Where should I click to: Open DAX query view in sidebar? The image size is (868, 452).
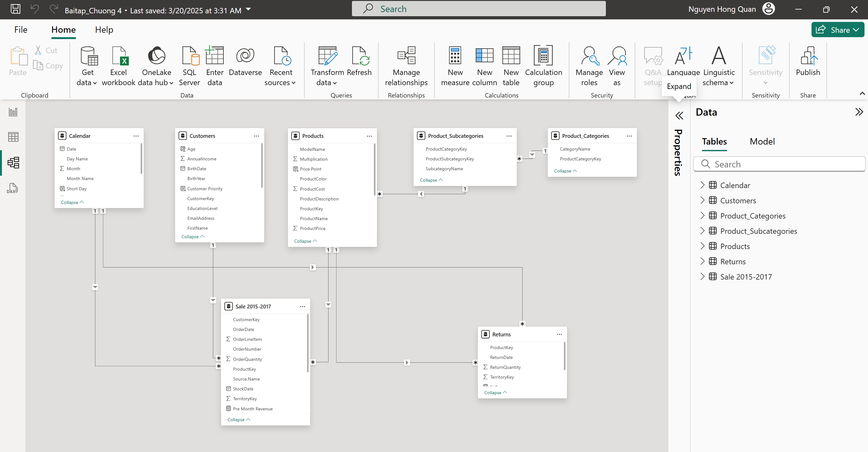tap(12, 188)
